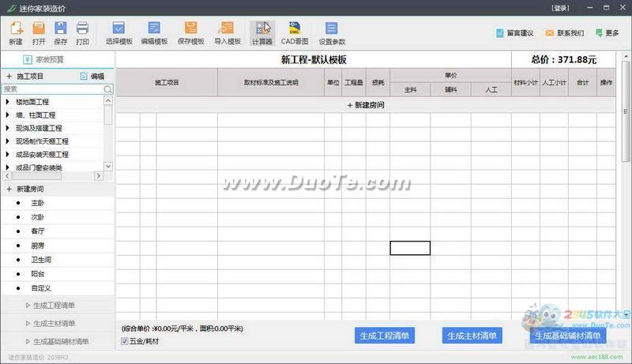
Task: Launch the 计算器 calculator tool
Action: pos(261,32)
